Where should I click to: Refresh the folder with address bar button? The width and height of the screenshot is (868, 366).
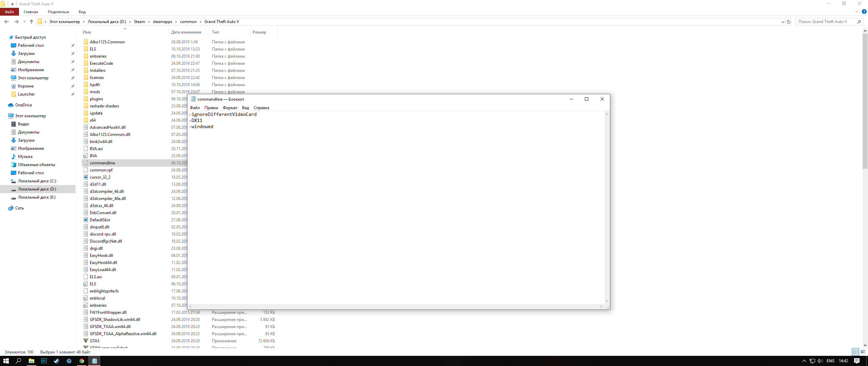[789, 22]
